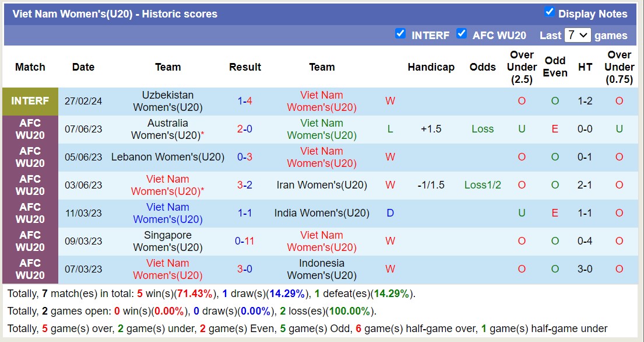Click the Over Under (2.5) column header

(522, 67)
